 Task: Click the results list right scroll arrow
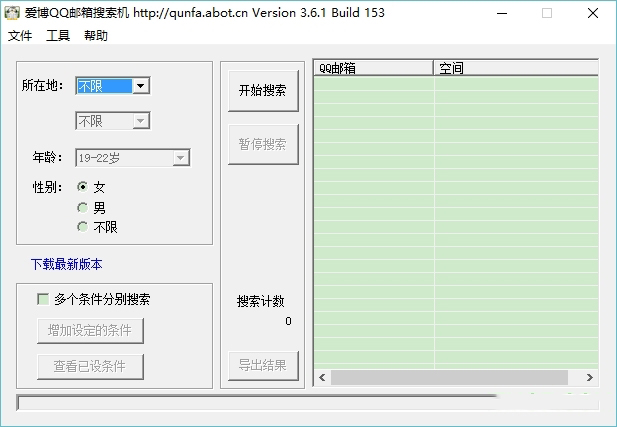pos(590,377)
